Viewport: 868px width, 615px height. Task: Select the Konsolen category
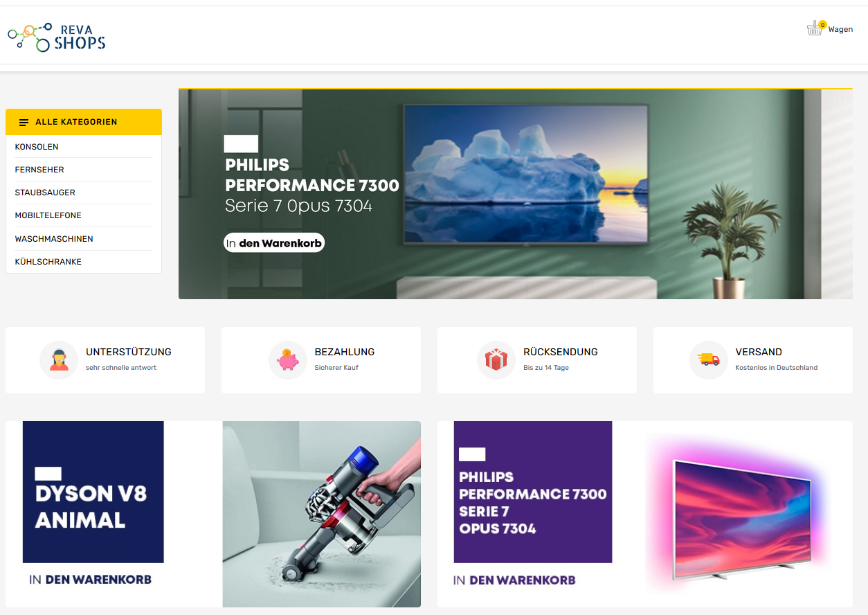(x=37, y=147)
